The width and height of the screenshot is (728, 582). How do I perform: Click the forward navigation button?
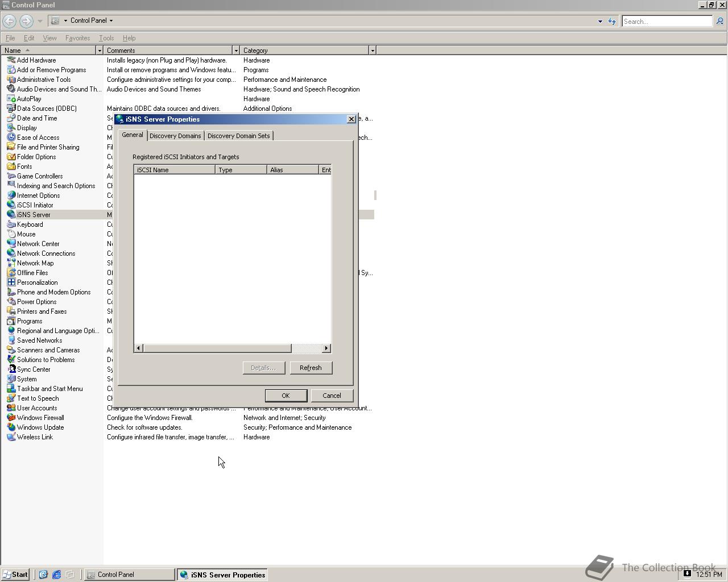26,21
